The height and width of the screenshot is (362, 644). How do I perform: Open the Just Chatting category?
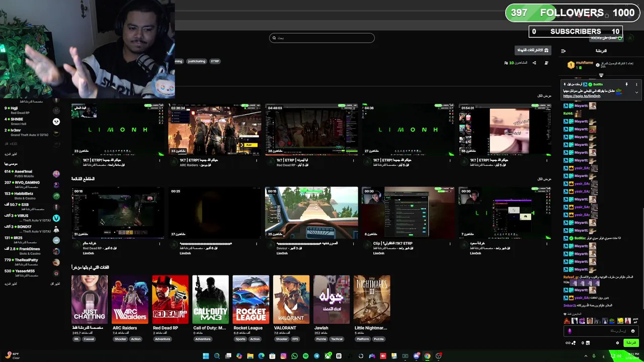click(x=89, y=299)
